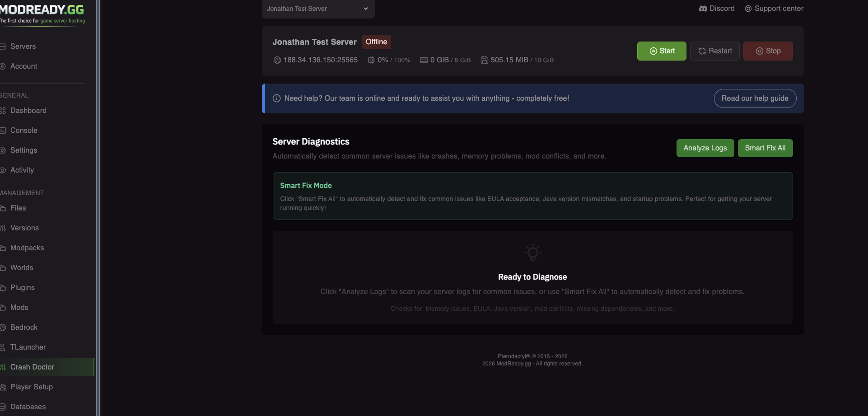Open Dashboard from the sidebar
This screenshot has height=416, width=868.
coord(3,110)
